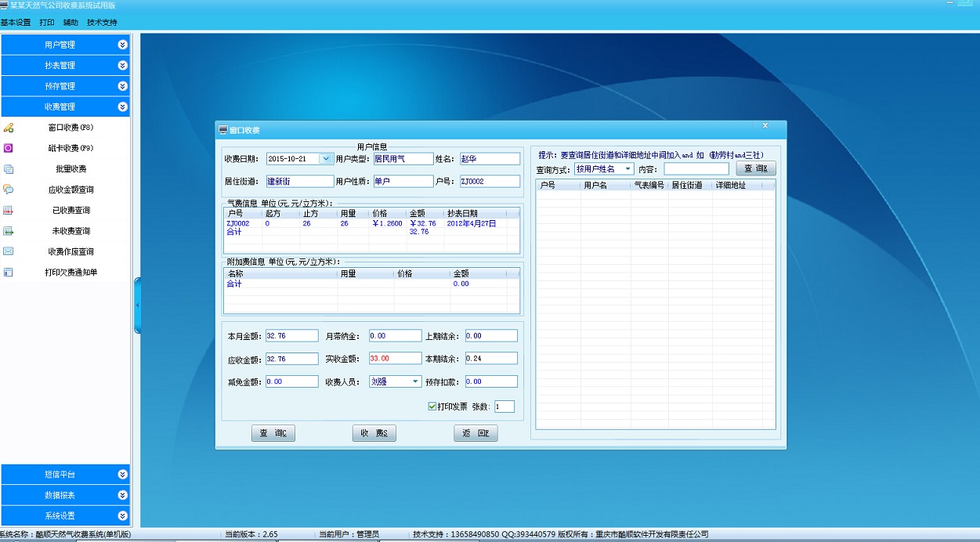Click the 窗口收费 (F8) pencil icon
Viewport: 980px width, 542px height.
(x=9, y=128)
